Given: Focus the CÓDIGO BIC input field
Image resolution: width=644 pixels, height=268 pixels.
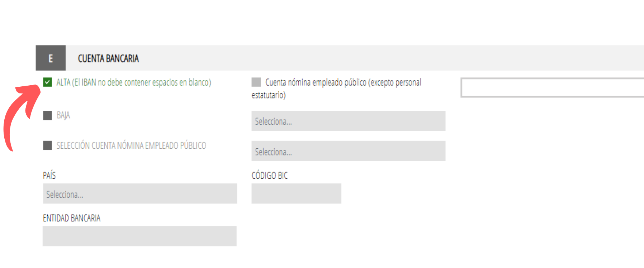Looking at the screenshot, I should coord(296,194).
